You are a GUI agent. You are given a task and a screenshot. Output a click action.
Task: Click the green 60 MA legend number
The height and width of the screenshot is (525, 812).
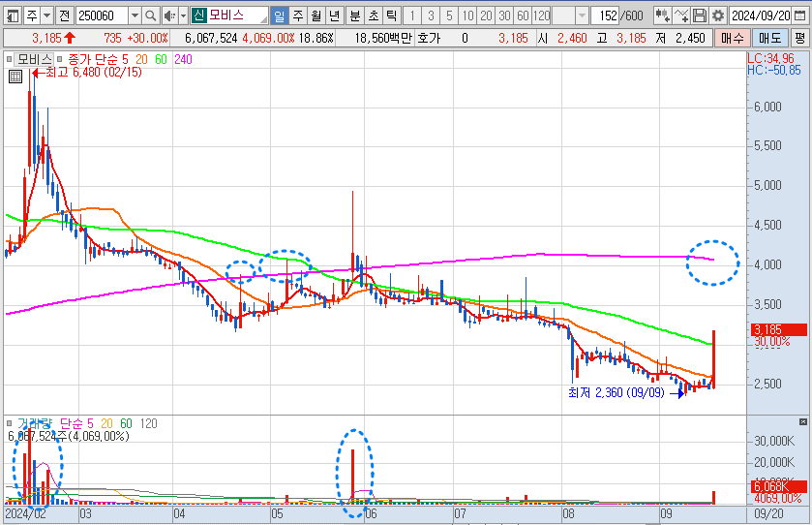(161, 59)
